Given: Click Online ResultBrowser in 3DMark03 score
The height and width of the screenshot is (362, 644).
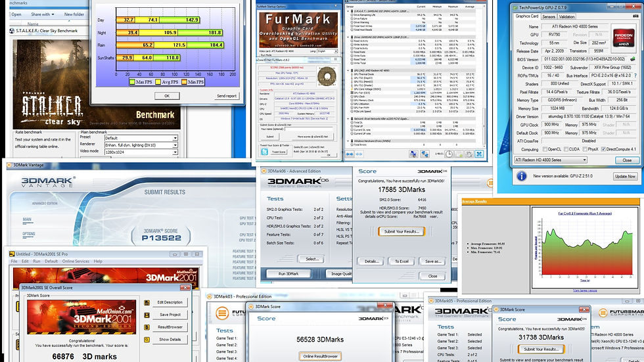Looking at the screenshot, I should coord(321,356).
